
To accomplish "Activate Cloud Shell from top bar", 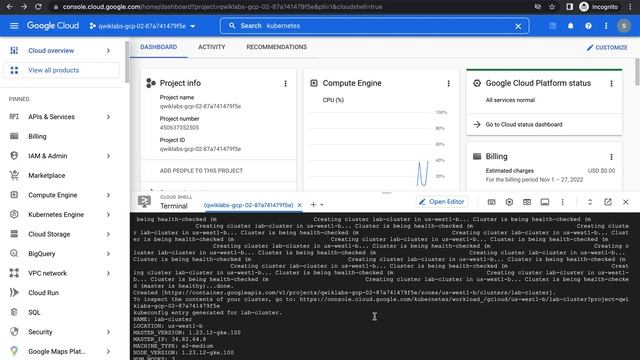I will tap(553, 26).
